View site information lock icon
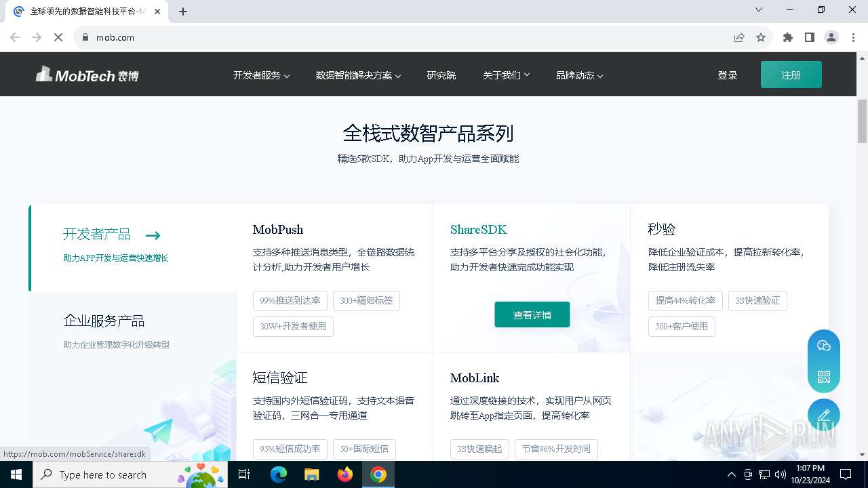This screenshot has height=488, width=868. point(85,37)
